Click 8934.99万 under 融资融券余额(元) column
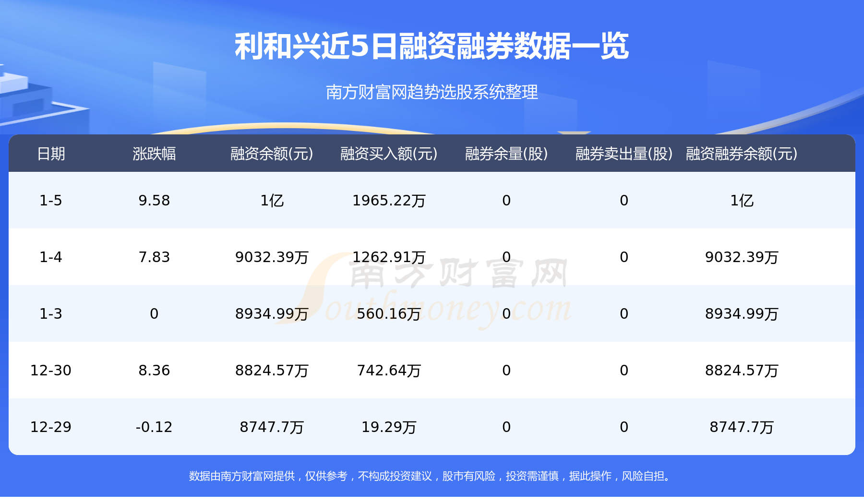The width and height of the screenshot is (864, 504). tap(742, 314)
